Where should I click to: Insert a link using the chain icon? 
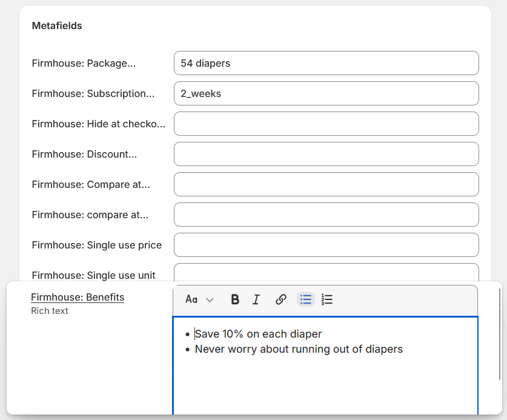point(280,299)
